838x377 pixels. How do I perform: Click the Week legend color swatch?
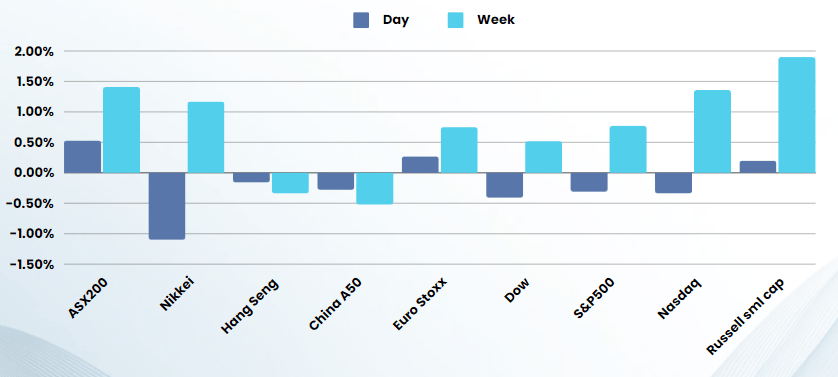pos(456,20)
